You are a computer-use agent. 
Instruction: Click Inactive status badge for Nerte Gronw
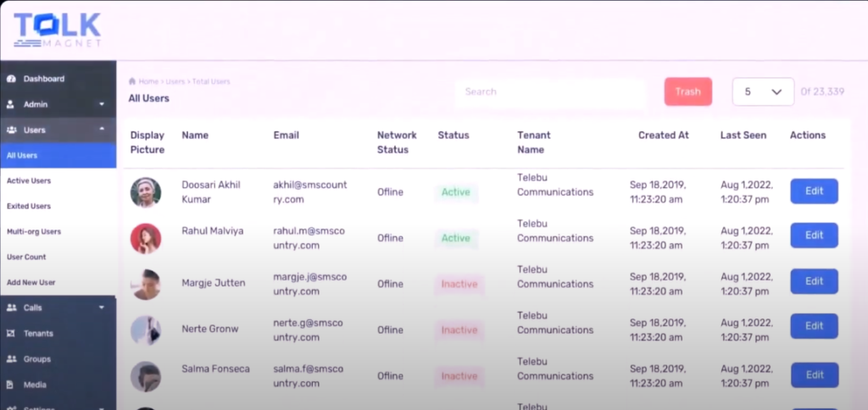pyautogui.click(x=459, y=330)
